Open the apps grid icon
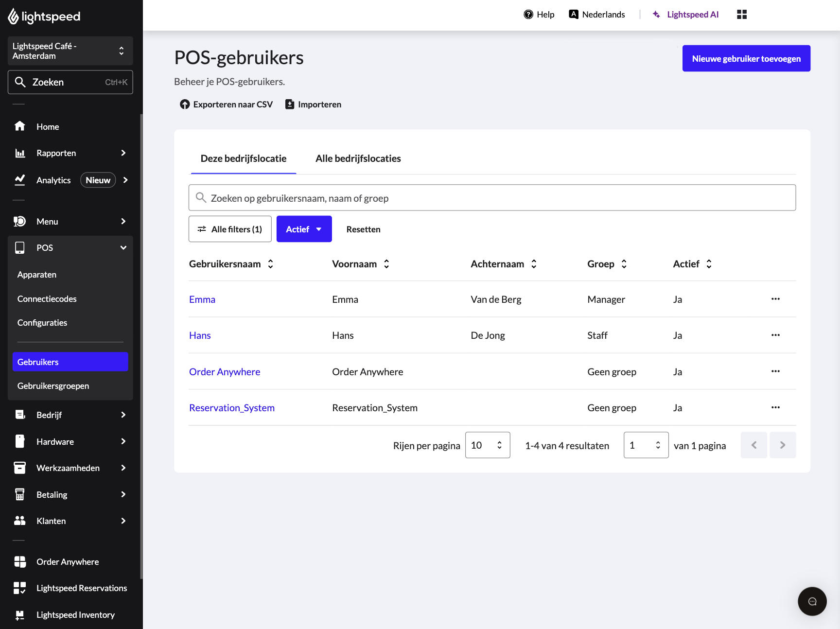The height and width of the screenshot is (629, 840). pos(742,15)
